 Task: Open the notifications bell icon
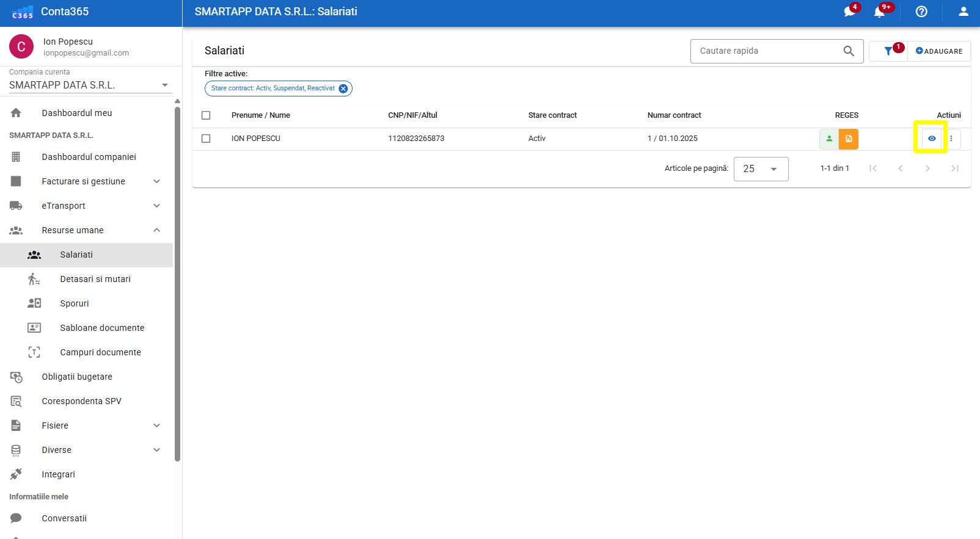(x=879, y=12)
